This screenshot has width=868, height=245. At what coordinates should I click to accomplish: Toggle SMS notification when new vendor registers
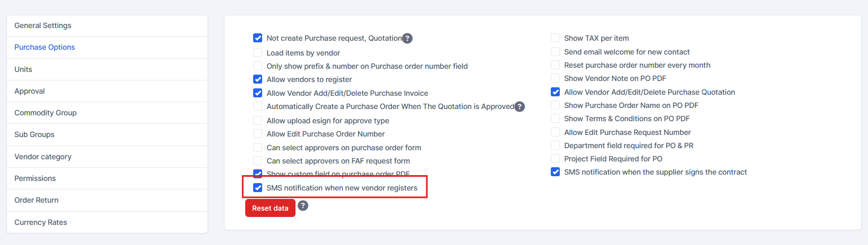pyautogui.click(x=258, y=188)
